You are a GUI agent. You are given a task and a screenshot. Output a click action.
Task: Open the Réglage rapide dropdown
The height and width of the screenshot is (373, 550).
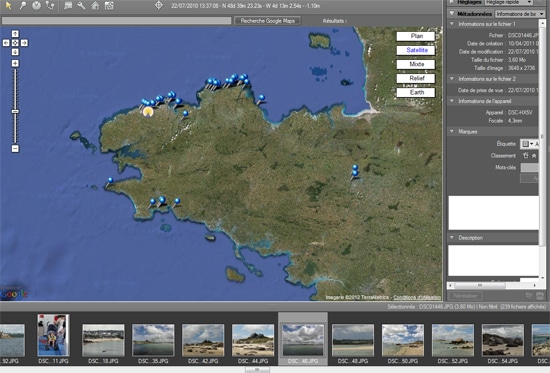pos(508,2)
